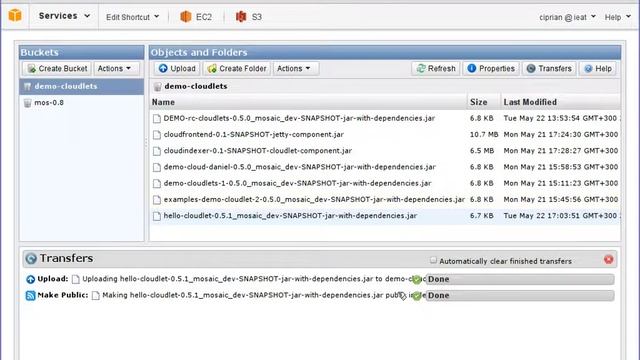Toggle Automatically clear finished transfers checkbox
This screenshot has width=640, height=360.
coord(433,260)
